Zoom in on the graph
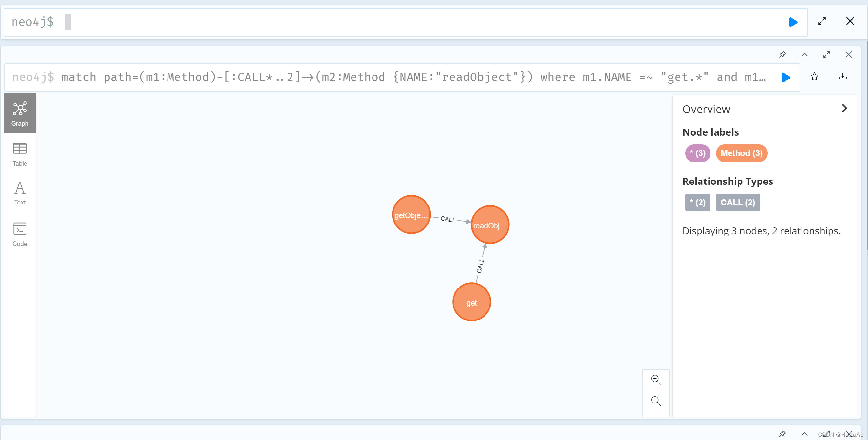Image resolution: width=868 pixels, height=440 pixels. tap(656, 380)
